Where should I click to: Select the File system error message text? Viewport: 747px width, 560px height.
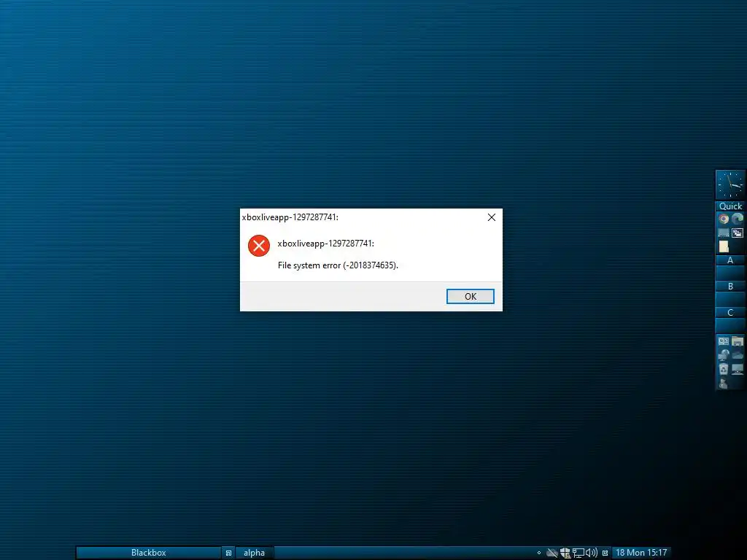tap(338, 265)
